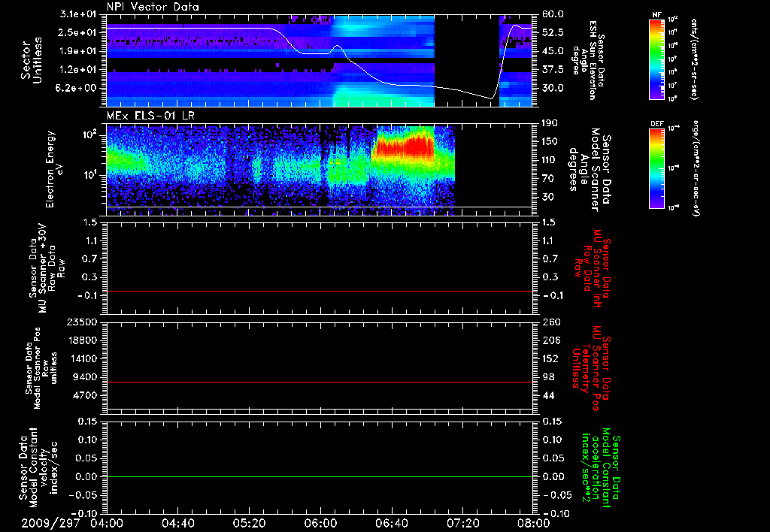The image size is (770, 532).
Task: Click the NPI Vector Data panel title
Action: (153, 7)
